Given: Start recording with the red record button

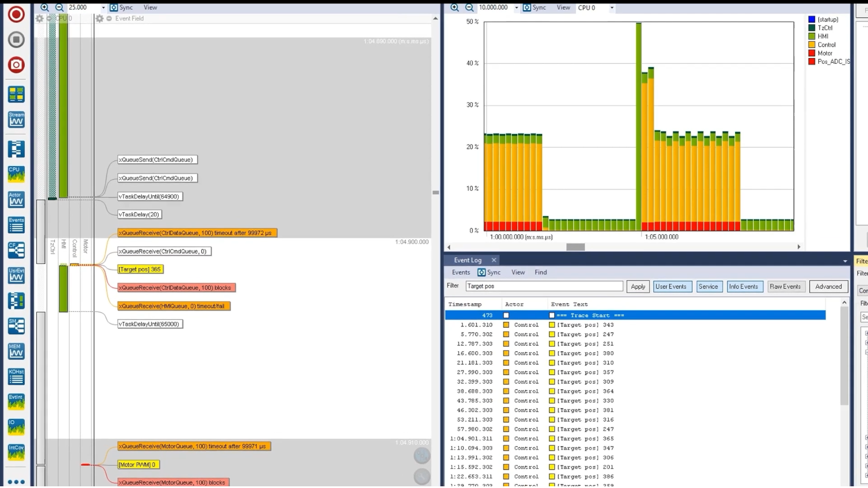Looking at the screenshot, I should (16, 14).
